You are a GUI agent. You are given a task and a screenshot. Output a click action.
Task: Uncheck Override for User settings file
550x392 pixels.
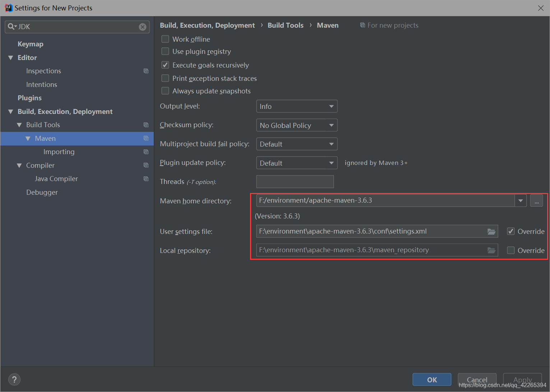(511, 231)
